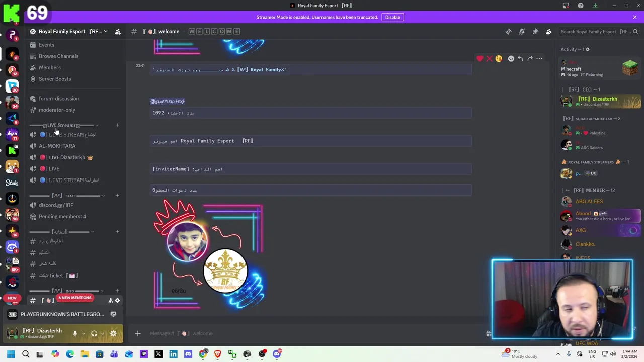Forward the hovered message
This screenshot has width=644, height=362.
pyautogui.click(x=530, y=59)
